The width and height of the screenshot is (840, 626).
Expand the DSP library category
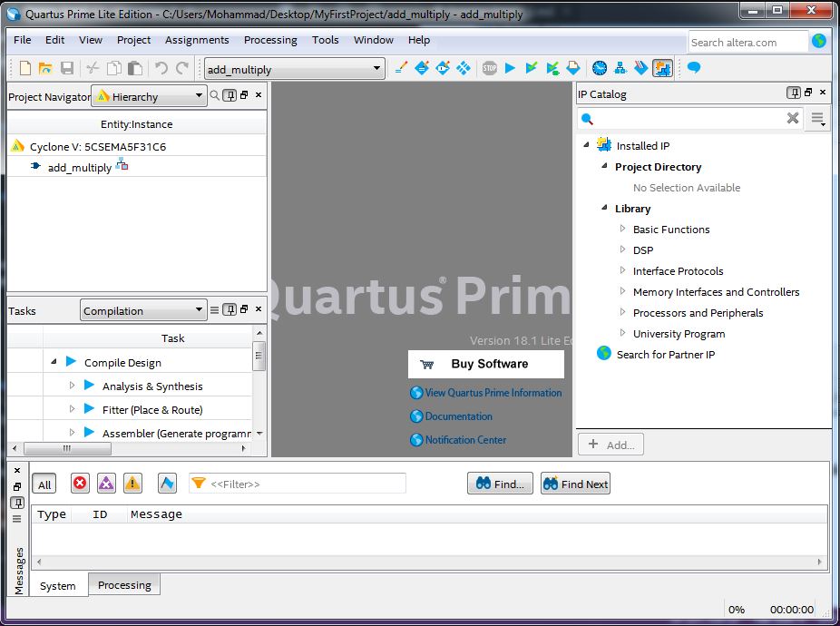pos(622,249)
